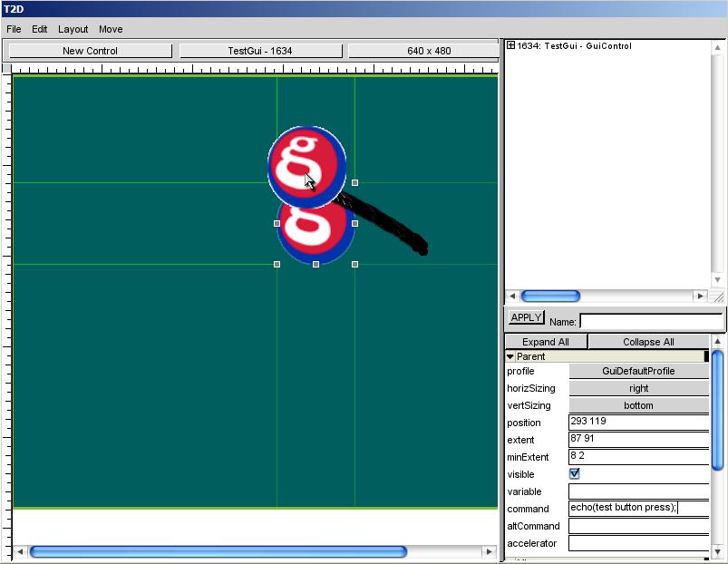Click the minExtent field 8 2
The image size is (728, 564).
pos(638,456)
